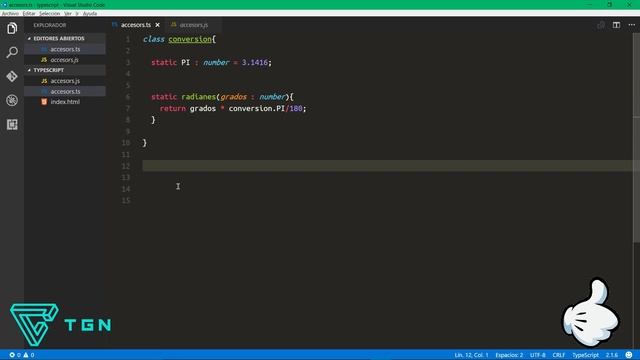The width and height of the screenshot is (640, 360).
Task: Open the Editar menu
Action: tap(29, 13)
